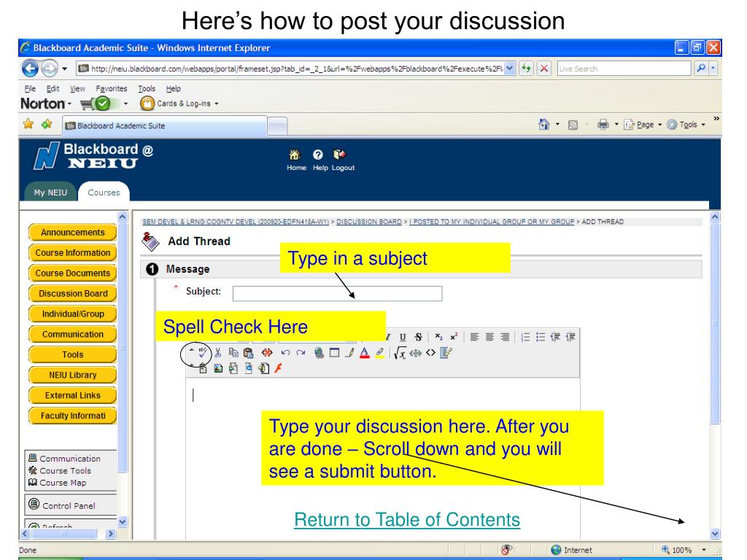Viewport: 747px width, 560px height.
Task: Open the Edit menu
Action: click(53, 88)
